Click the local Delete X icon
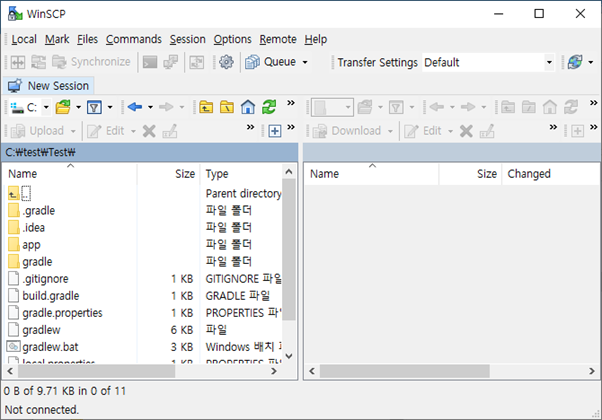602x420 pixels. (149, 131)
